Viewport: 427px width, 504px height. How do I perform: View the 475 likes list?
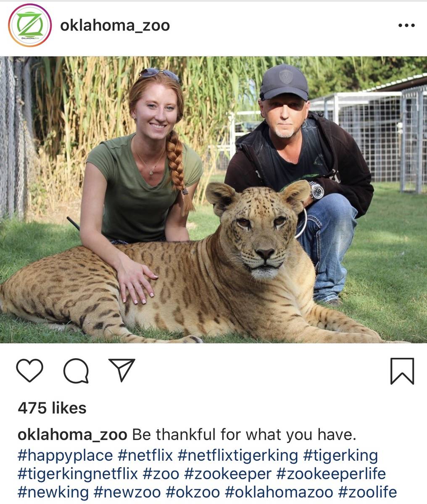tap(52, 408)
